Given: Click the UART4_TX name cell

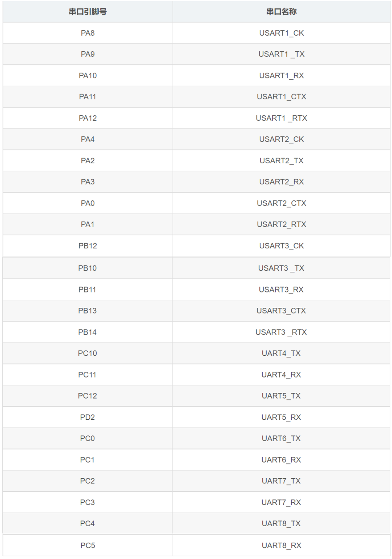Looking at the screenshot, I should [281, 353].
